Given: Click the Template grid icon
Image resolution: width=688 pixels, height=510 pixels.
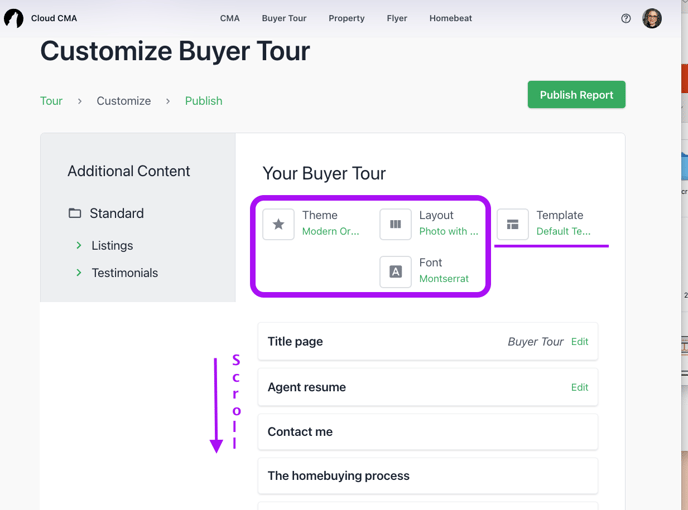Looking at the screenshot, I should (512, 224).
